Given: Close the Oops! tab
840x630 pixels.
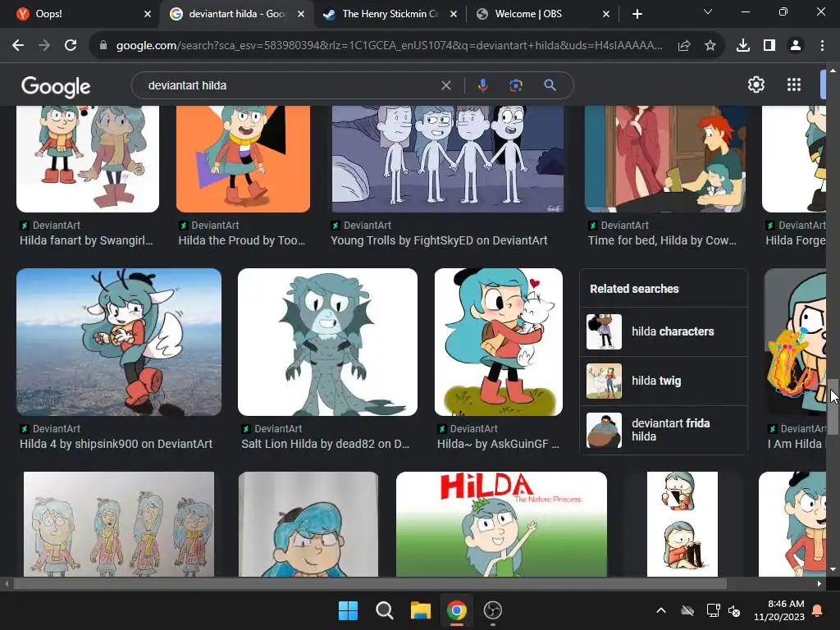Looking at the screenshot, I should [x=148, y=14].
